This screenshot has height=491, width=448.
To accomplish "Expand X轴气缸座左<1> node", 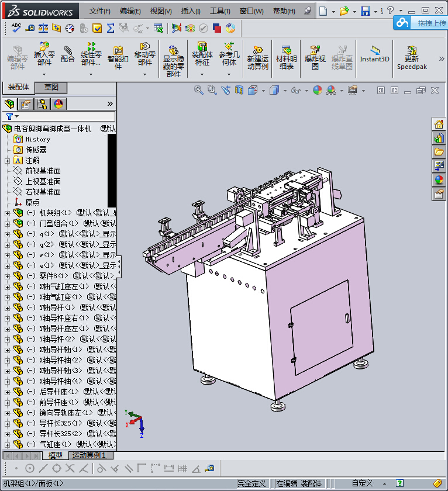I will [7, 287].
